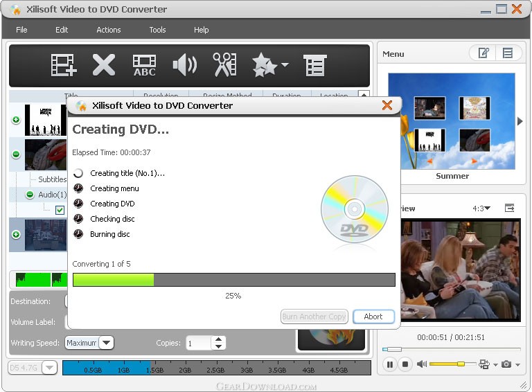Click the preview seek bar
Image resolution: width=532 pixels, height=392 pixels.
(x=451, y=349)
